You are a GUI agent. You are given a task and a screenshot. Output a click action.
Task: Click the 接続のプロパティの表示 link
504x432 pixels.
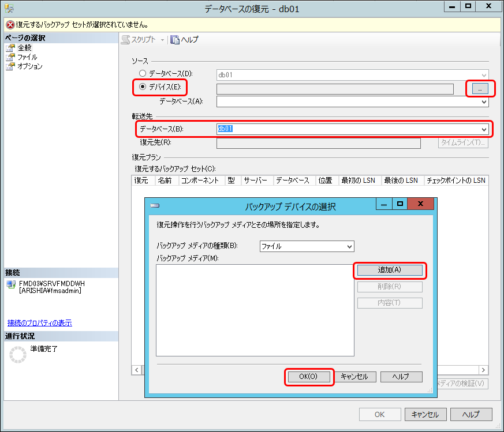[40, 323]
